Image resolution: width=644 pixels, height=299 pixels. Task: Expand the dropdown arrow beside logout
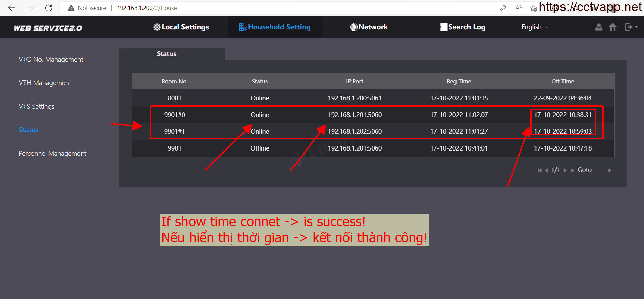click(x=636, y=27)
